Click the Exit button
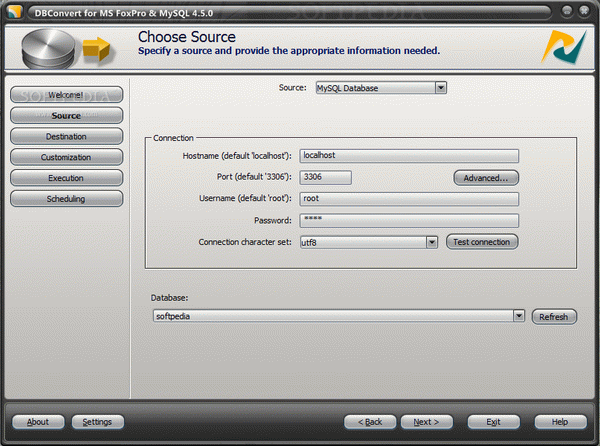The width and height of the screenshot is (600, 446). click(494, 422)
